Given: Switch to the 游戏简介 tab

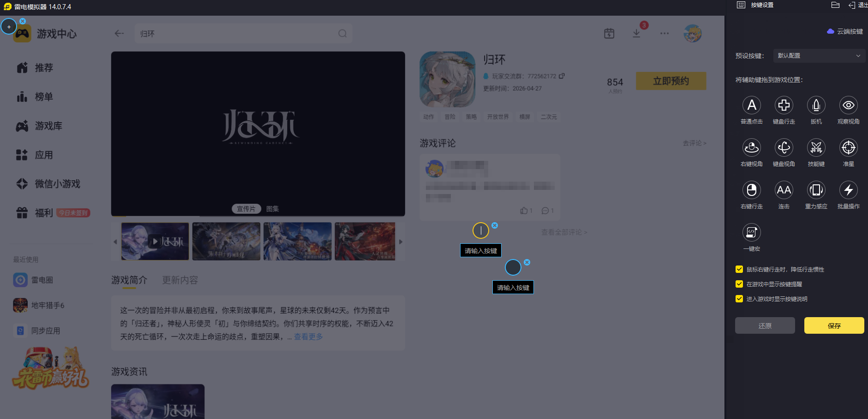Looking at the screenshot, I should pyautogui.click(x=129, y=280).
